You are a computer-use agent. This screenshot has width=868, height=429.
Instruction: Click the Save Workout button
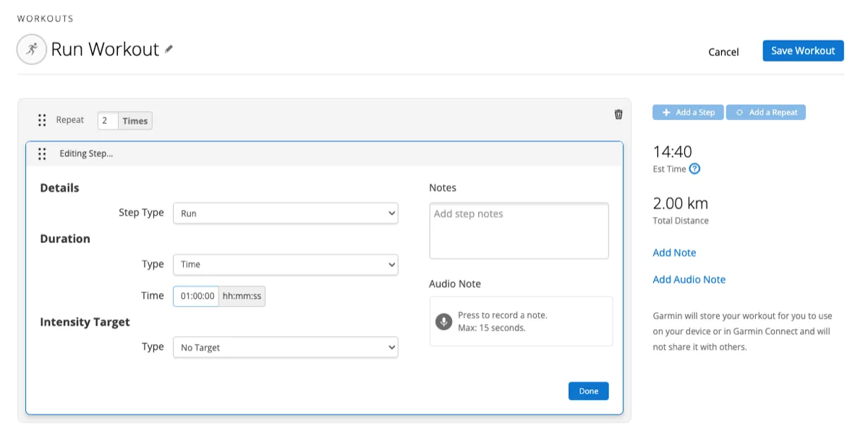coord(803,51)
